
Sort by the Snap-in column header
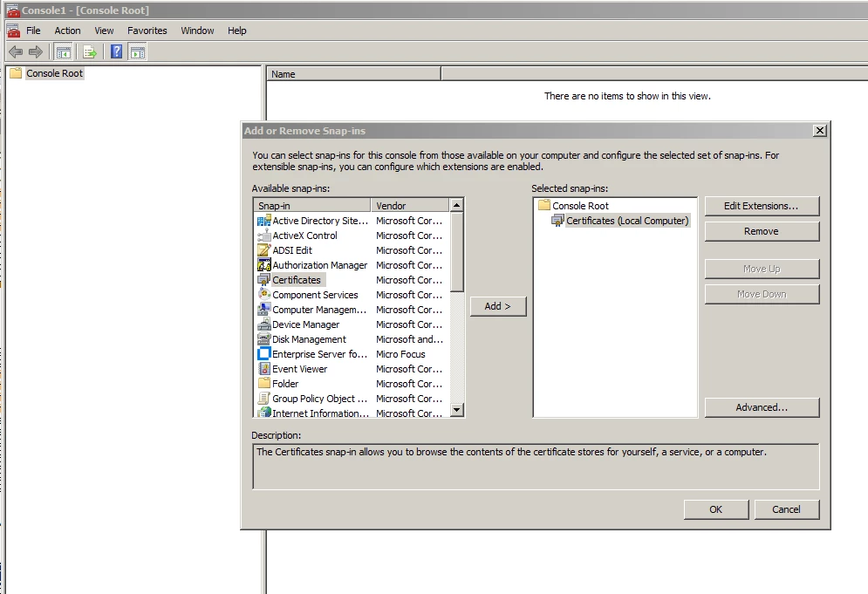(x=311, y=205)
